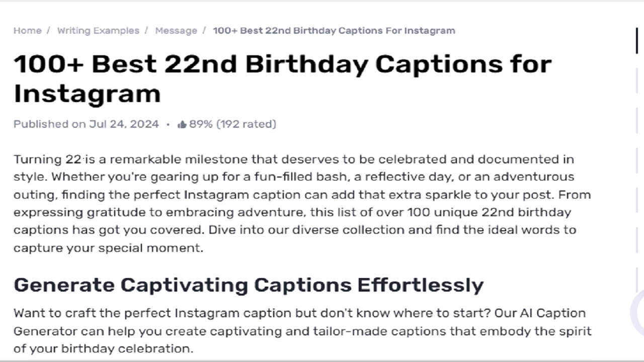Click the Published on Jul 24, 2024 text
The width and height of the screenshot is (644, 362).
(86, 124)
